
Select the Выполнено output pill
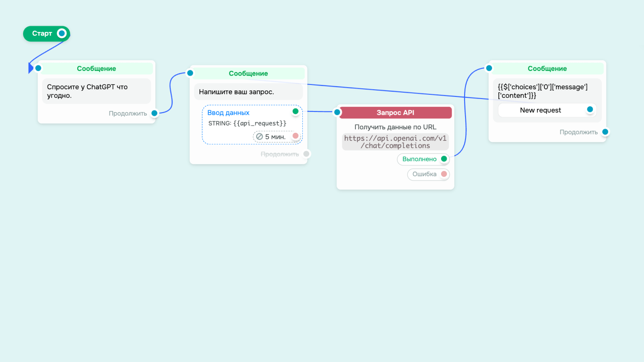tap(423, 159)
